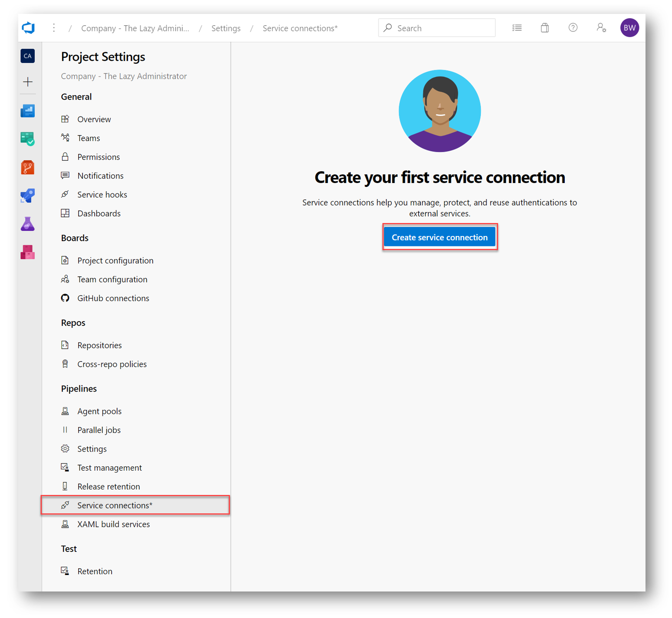Viewport: 672px width, 618px height.
Task: Go to Company - The Lazy Admini... breadcrumb
Action: click(x=135, y=28)
